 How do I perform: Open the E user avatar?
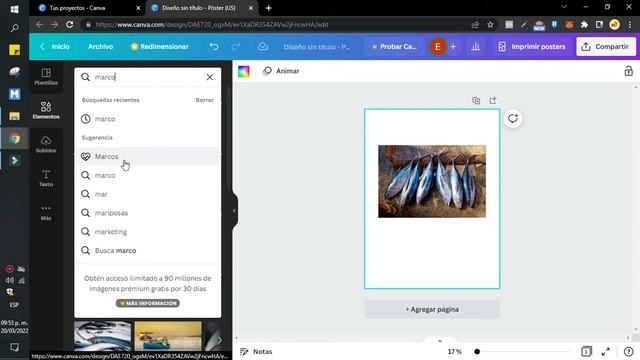[438, 47]
